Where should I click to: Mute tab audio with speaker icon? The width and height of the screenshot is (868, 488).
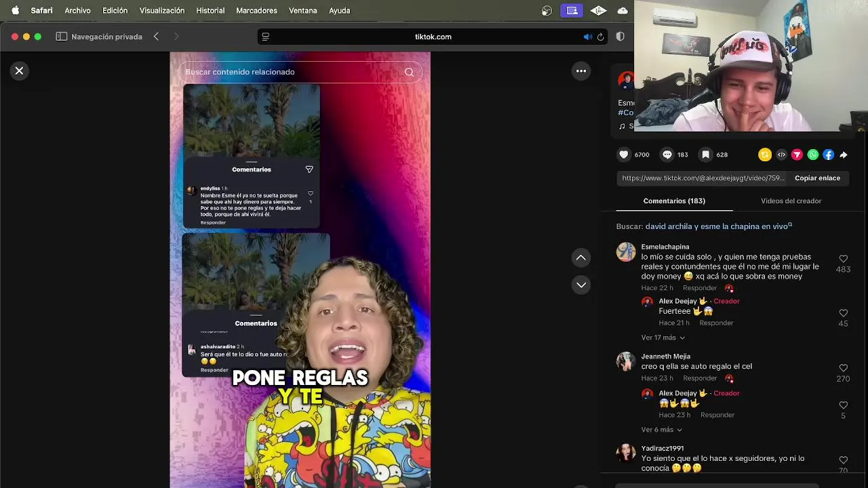click(587, 37)
